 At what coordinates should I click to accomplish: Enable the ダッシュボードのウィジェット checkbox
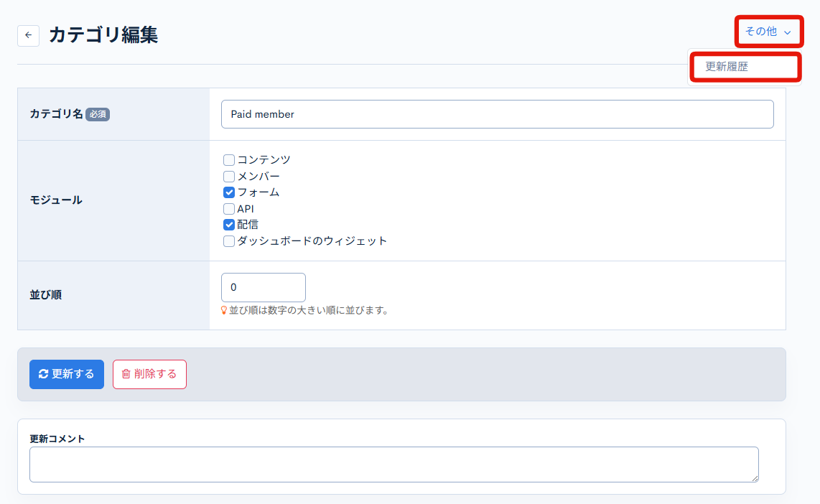pos(229,241)
